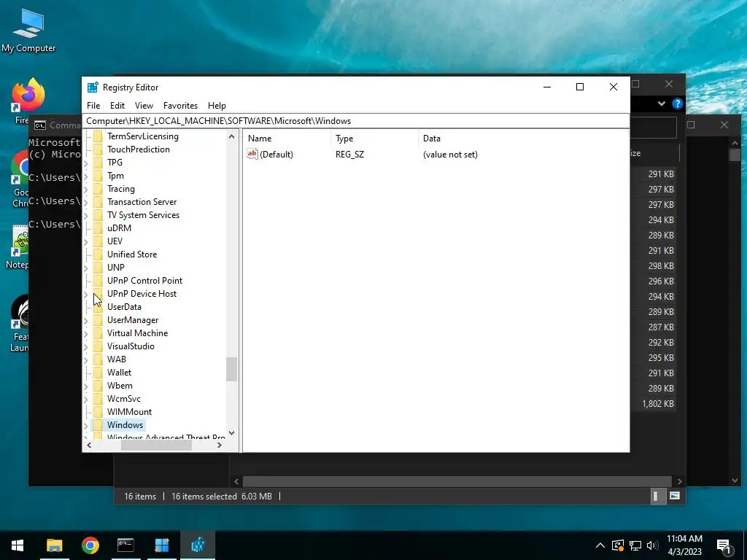The image size is (747, 560).
Task: Select the WIMMount tree item label
Action: coord(129,412)
